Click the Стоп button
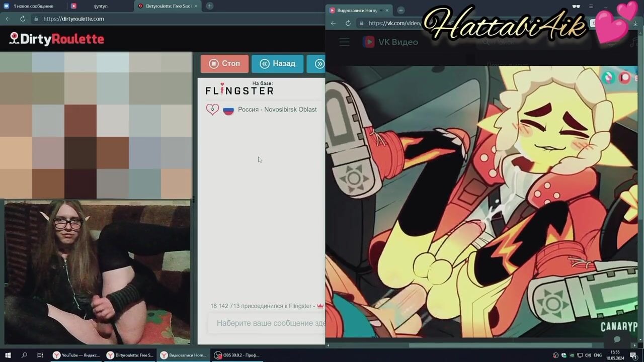The width and height of the screenshot is (644, 362). 224,64
